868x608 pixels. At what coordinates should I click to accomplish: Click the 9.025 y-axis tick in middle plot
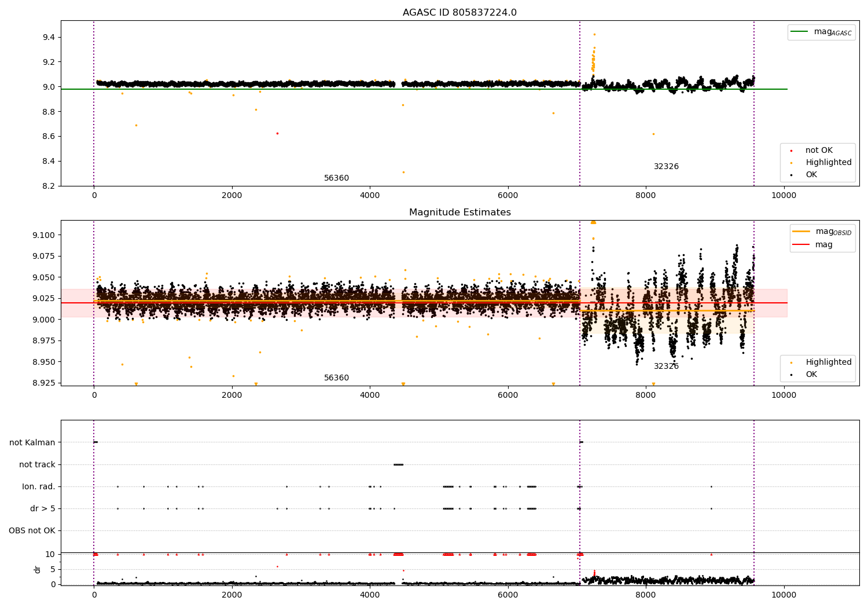[x=43, y=299]
